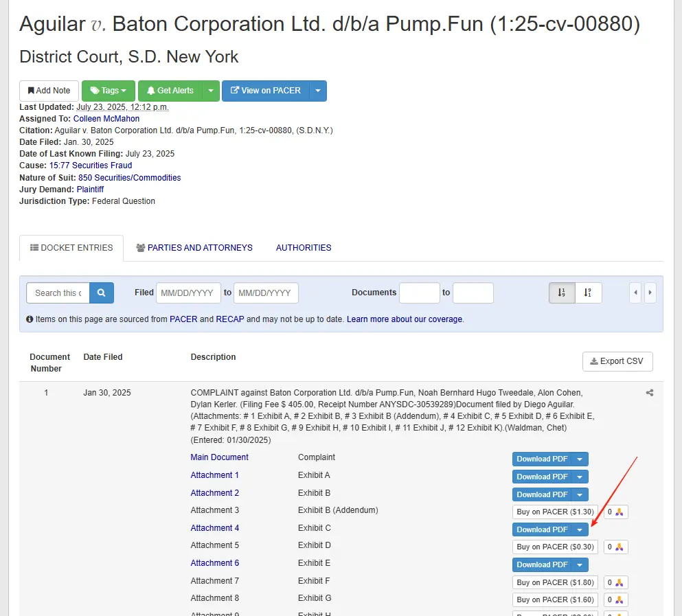Click Learn more about our coverage
Viewport: 682px width, 616px height.
(405, 319)
